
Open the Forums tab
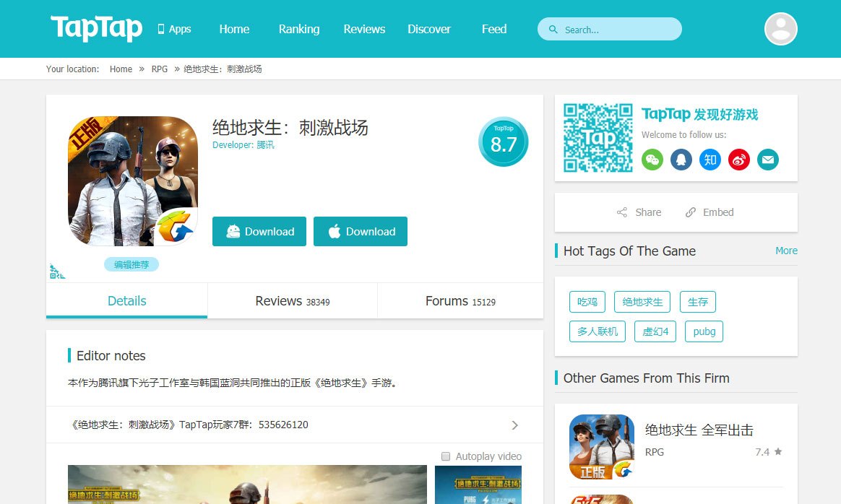click(460, 301)
